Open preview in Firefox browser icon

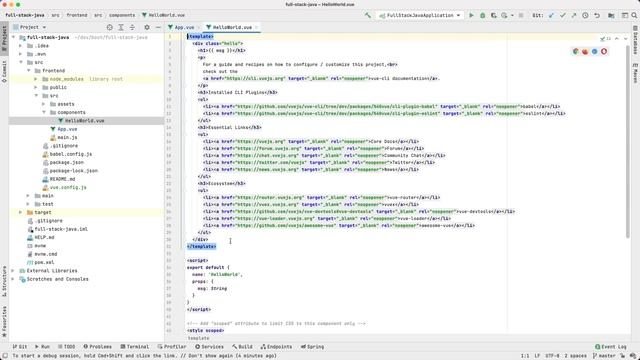point(585,51)
